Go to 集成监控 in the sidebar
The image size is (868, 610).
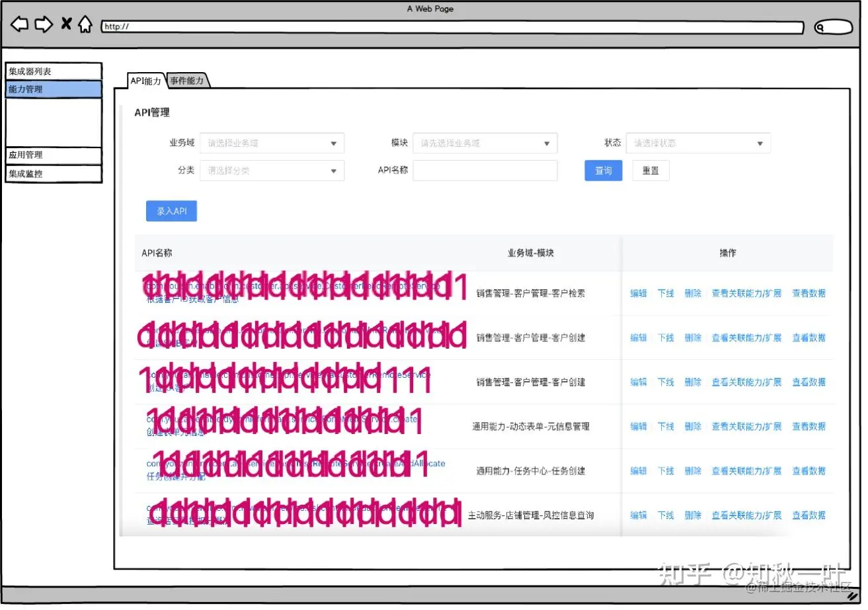pos(54,174)
